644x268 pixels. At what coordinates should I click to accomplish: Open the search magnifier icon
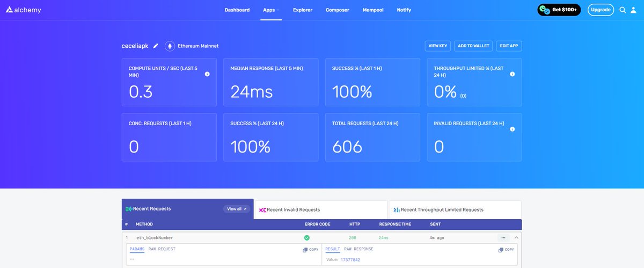pyautogui.click(x=623, y=10)
